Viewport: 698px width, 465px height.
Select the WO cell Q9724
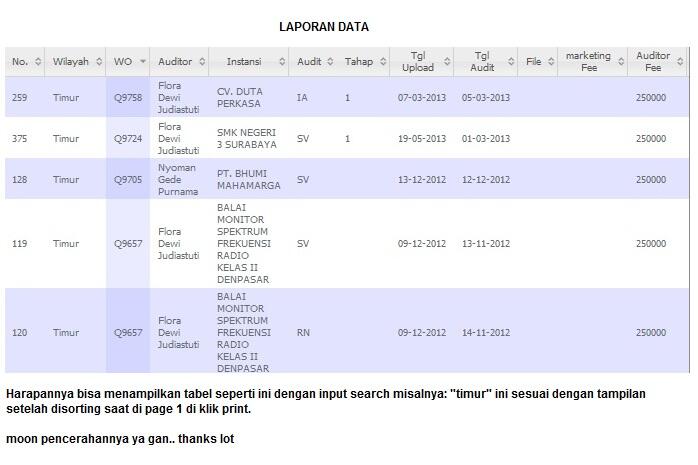click(x=128, y=138)
